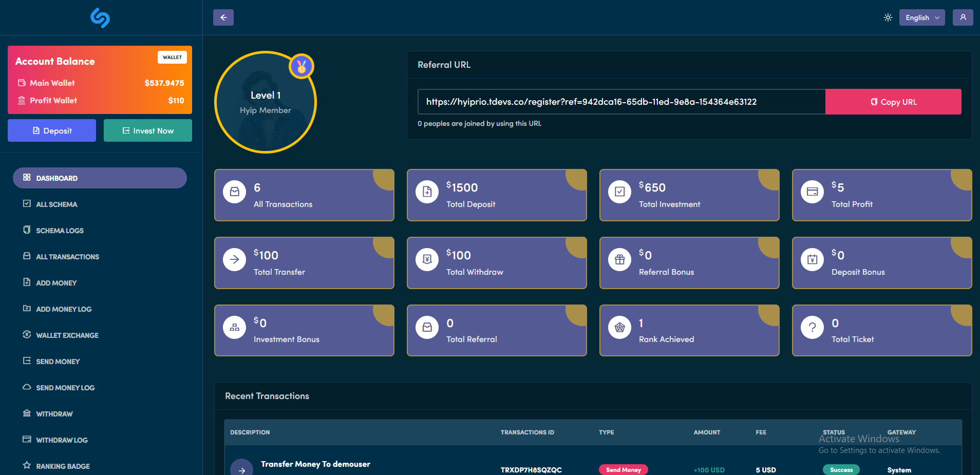Viewport: 980px width, 475px height.
Task: Open All Schema from sidebar
Action: pyautogui.click(x=56, y=204)
